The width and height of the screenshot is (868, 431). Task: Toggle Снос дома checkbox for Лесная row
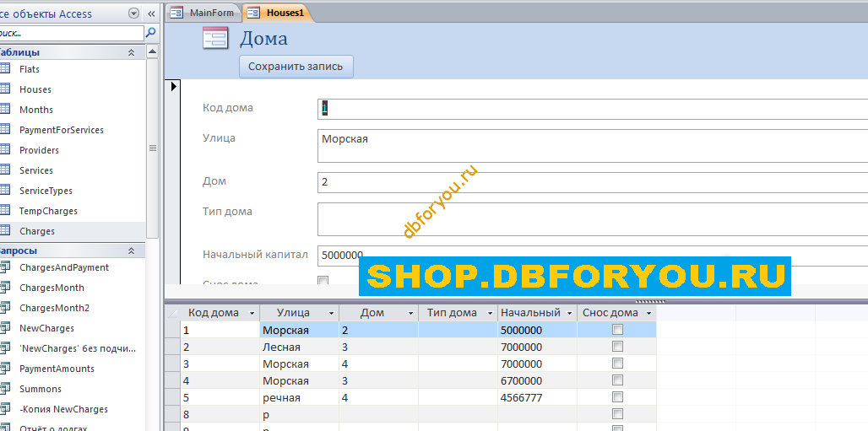click(x=617, y=347)
